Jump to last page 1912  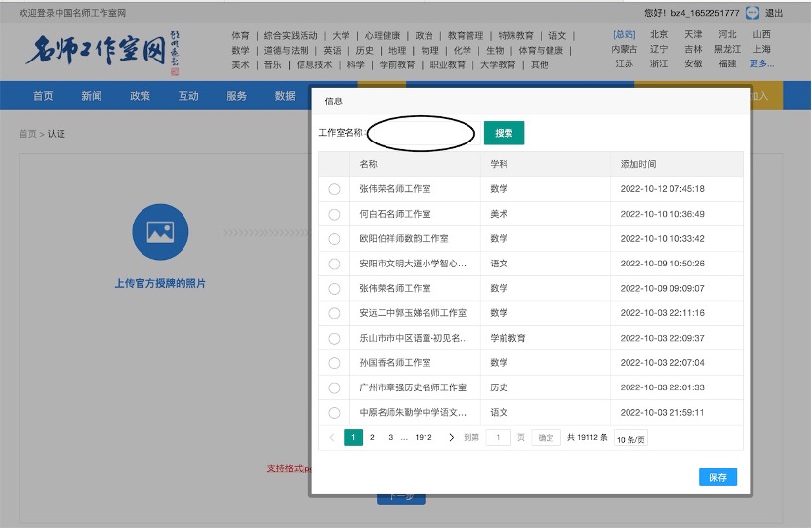(424, 438)
